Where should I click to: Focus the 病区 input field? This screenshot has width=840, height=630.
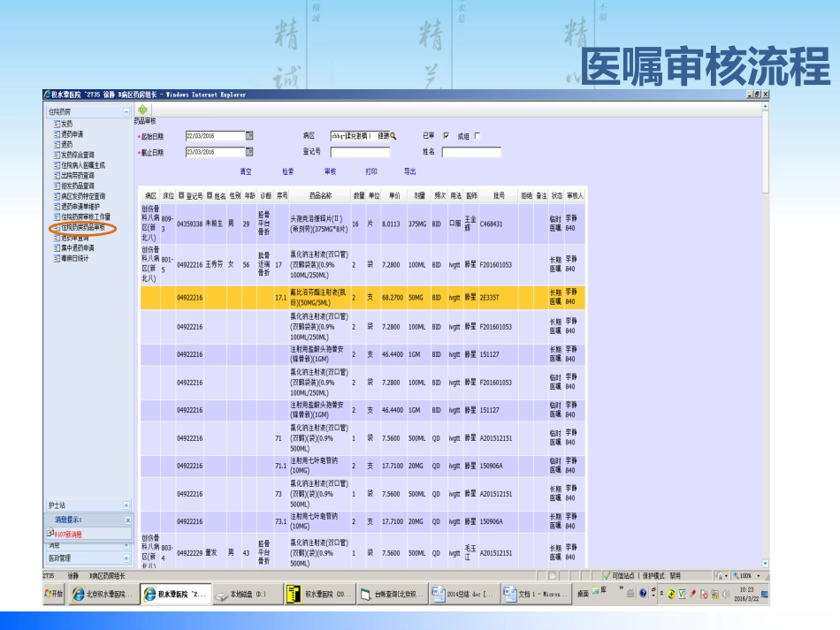(x=360, y=136)
